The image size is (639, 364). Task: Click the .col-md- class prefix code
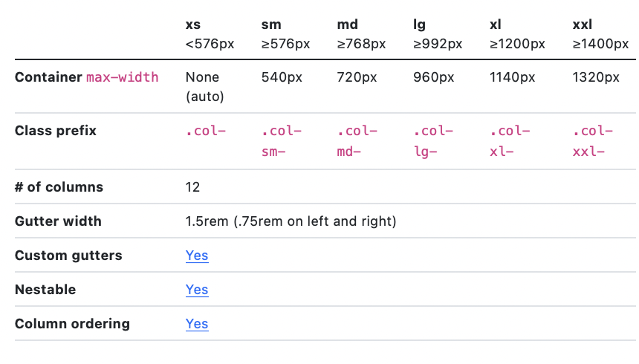pyautogui.click(x=357, y=141)
